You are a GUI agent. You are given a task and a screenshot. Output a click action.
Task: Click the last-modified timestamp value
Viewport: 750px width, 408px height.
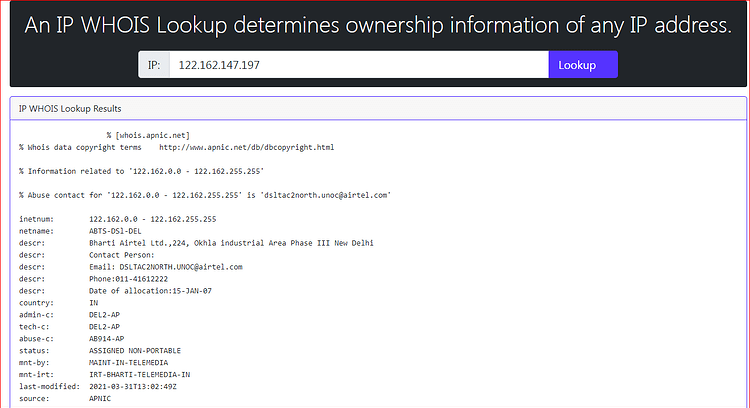(132, 386)
